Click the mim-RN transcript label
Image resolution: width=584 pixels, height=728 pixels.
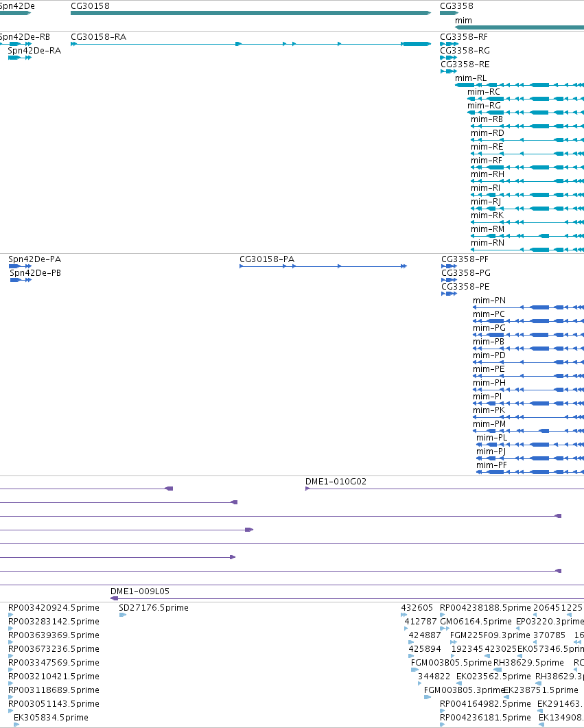pos(487,242)
